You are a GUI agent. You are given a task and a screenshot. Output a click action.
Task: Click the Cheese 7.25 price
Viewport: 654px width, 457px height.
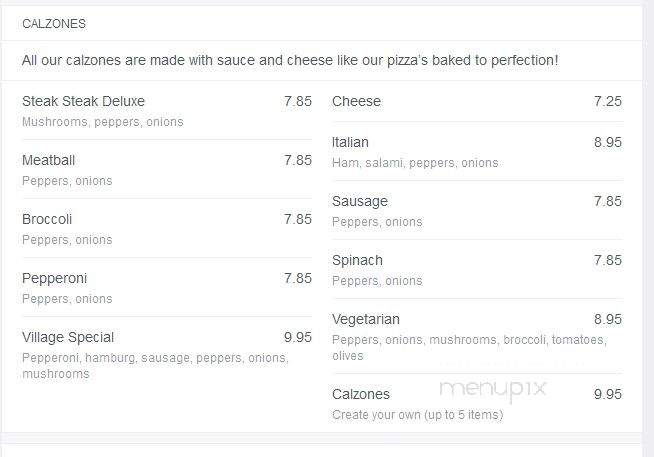[x=608, y=101]
